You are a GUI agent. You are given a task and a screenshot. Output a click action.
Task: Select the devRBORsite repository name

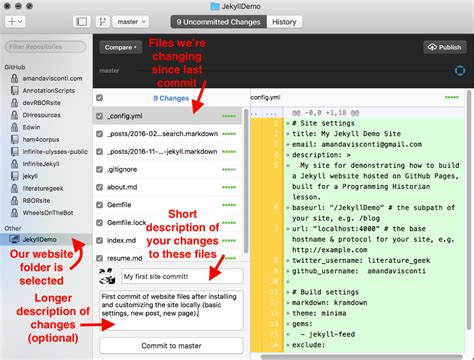pos(42,103)
